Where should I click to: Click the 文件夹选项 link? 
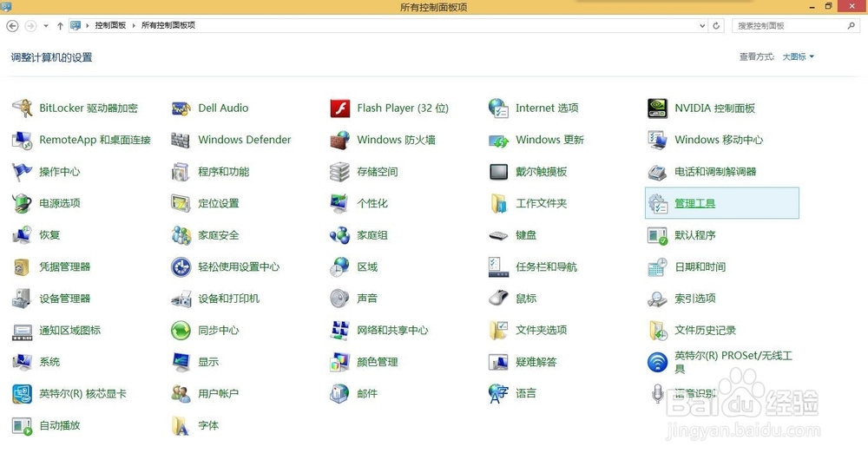pyautogui.click(x=542, y=331)
